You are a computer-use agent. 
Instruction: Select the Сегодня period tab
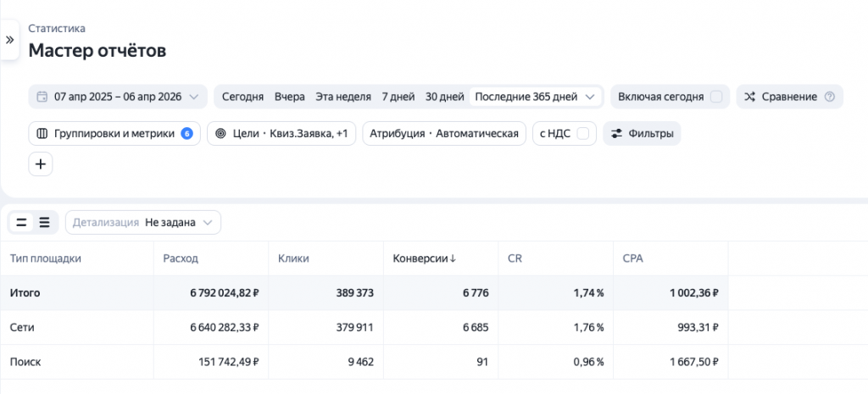tap(242, 97)
